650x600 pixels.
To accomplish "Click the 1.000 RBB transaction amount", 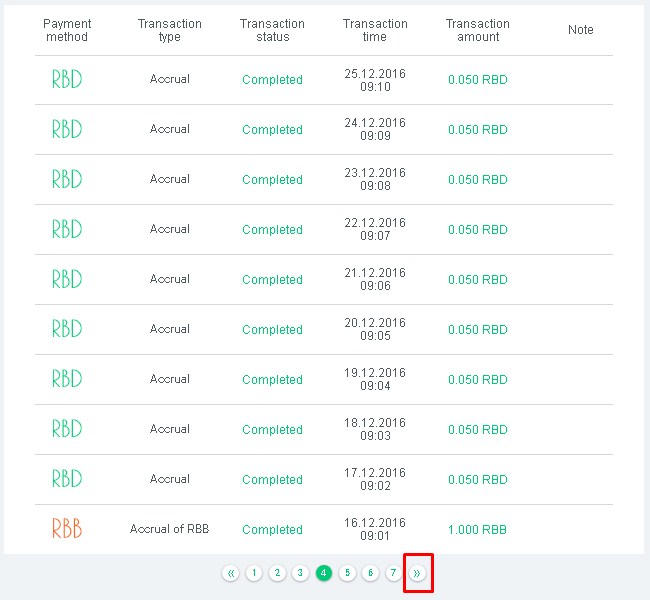I will (x=477, y=530).
